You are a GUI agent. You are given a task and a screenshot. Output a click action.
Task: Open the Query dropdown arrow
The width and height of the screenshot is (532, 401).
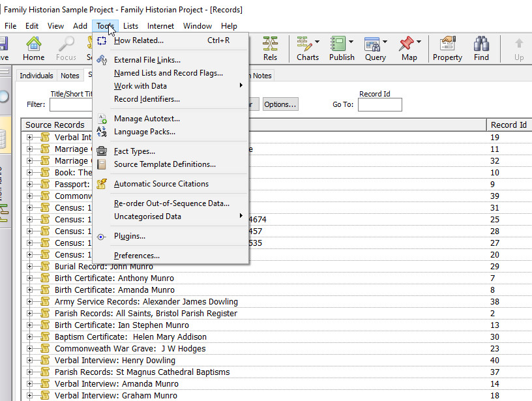[385, 42]
